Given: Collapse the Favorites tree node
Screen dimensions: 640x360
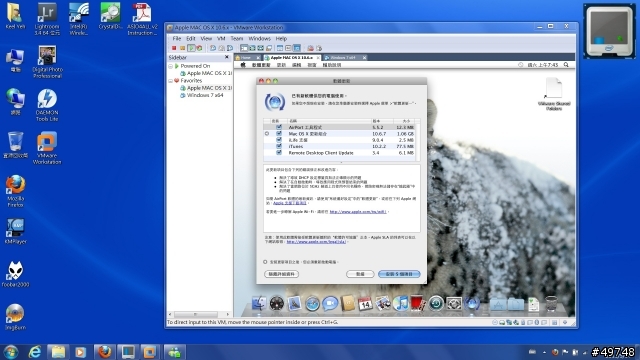Looking at the screenshot, I should click(171, 81).
